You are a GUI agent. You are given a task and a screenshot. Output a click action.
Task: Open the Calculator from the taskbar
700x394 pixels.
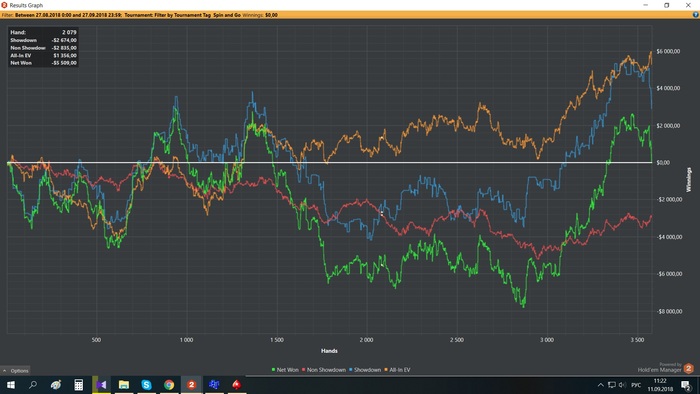coord(79,385)
